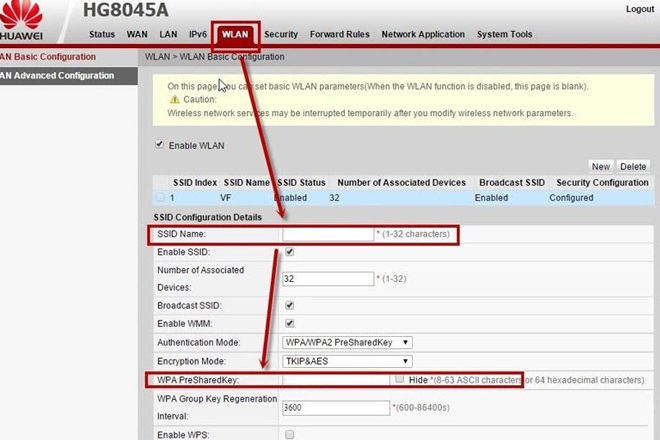Click the Logout link
660x440 pixels.
(640, 9)
